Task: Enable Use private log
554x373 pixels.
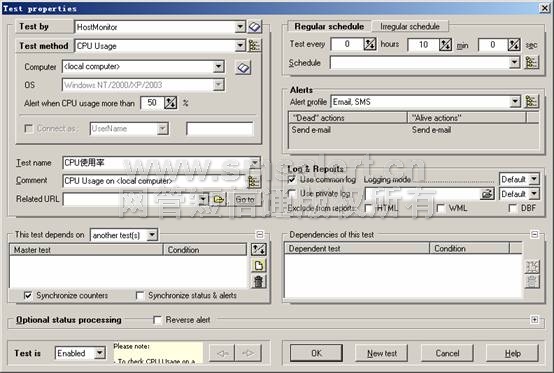Action: tap(292, 193)
